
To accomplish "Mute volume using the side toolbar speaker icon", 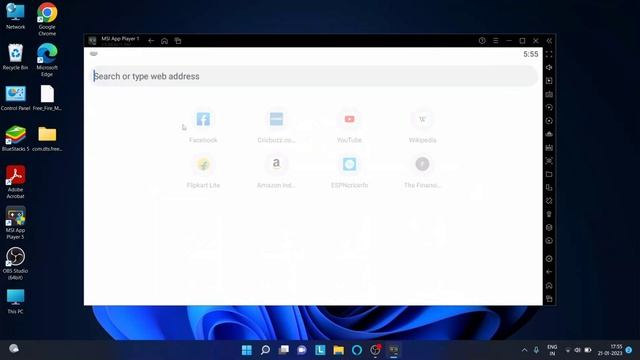I will 549,67.
